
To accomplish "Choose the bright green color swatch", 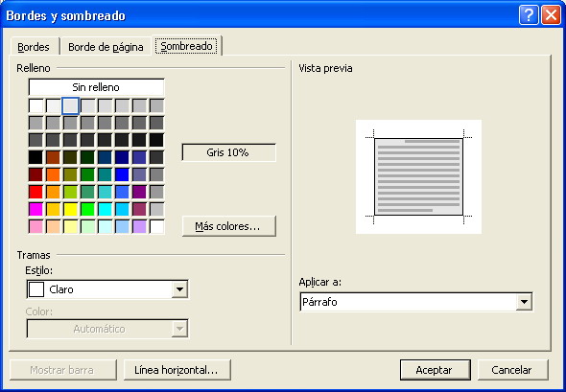I will coord(87,209).
